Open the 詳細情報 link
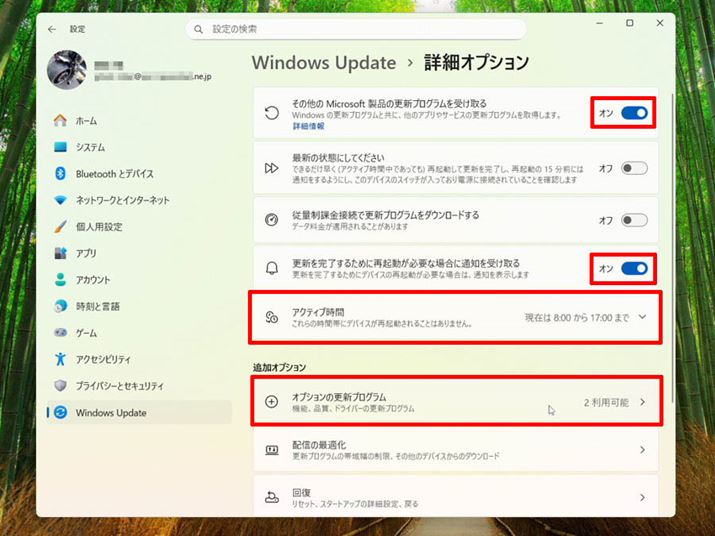The image size is (715, 536). coord(308,126)
